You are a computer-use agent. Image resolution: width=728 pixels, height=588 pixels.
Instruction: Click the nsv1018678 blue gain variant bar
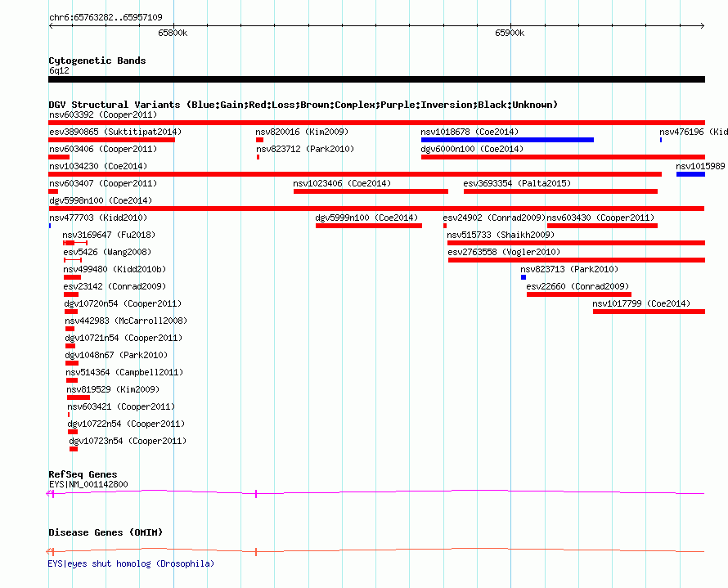tap(507, 140)
